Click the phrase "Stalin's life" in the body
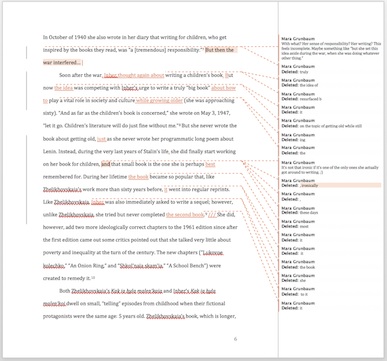The width and height of the screenshot is (387, 361). coord(155,151)
